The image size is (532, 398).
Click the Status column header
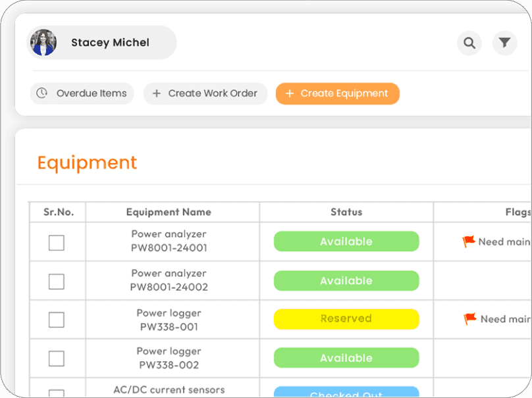pos(346,212)
